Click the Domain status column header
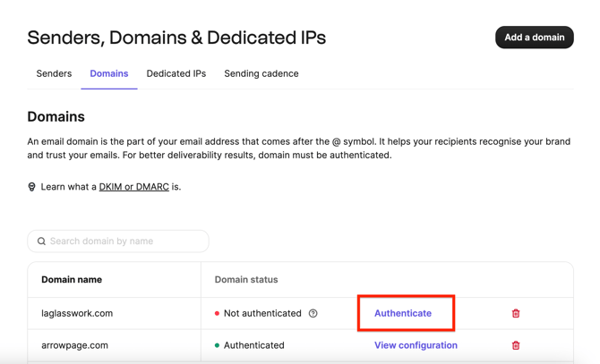 246,280
